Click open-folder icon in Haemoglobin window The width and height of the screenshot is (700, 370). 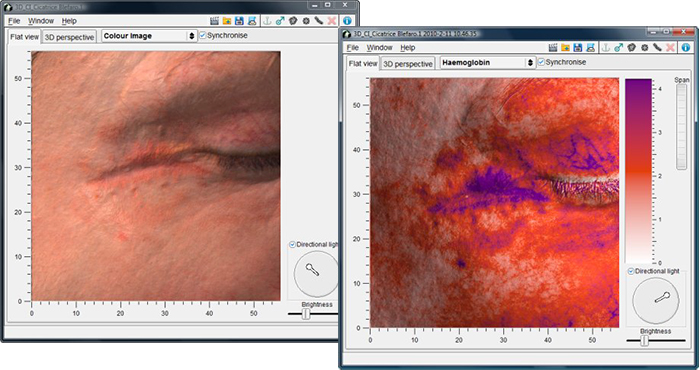point(565,47)
